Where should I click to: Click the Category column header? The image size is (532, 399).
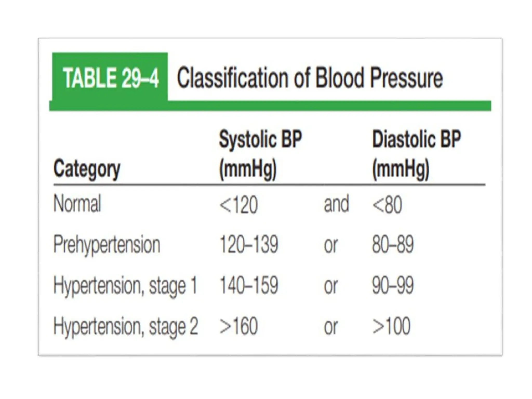[x=87, y=169]
